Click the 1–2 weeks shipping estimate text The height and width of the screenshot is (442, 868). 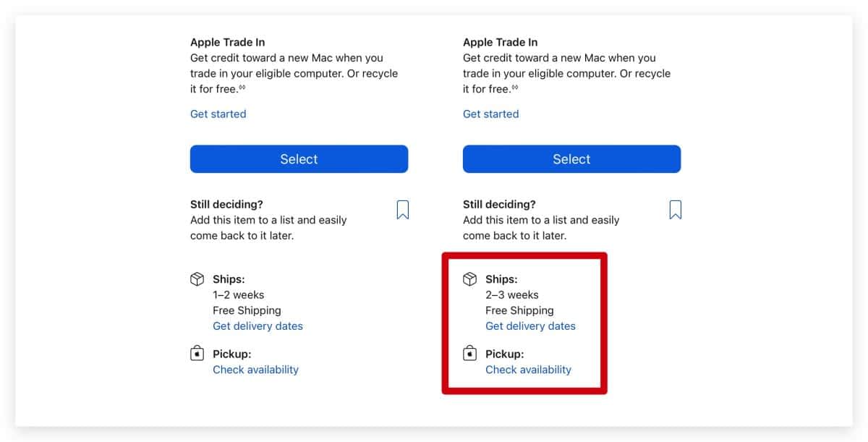pos(239,295)
